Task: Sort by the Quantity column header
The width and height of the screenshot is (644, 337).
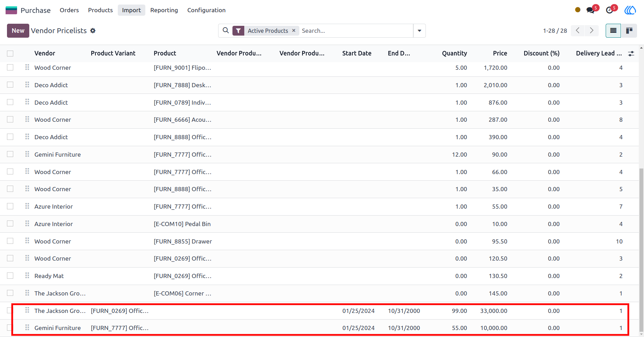Action: [x=454, y=53]
